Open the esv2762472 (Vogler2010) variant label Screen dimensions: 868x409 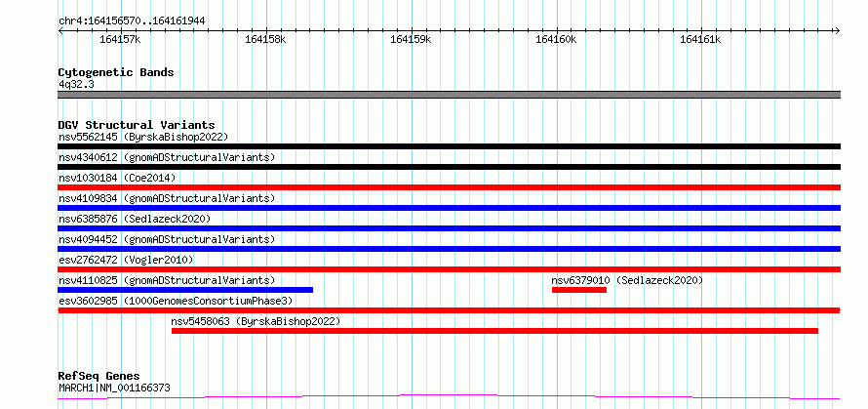click(126, 260)
